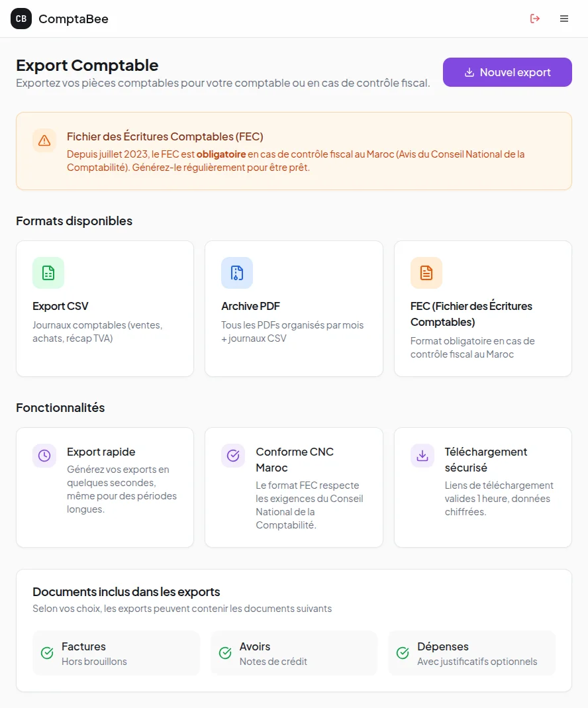588x708 pixels.
Task: Click the Export Comptable page heading
Action: (87, 66)
